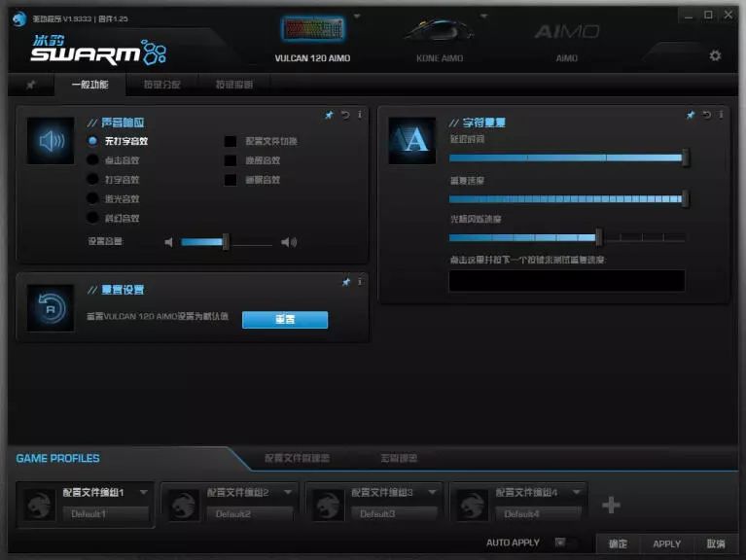Open pinned tab with pin icon

click(x=31, y=85)
